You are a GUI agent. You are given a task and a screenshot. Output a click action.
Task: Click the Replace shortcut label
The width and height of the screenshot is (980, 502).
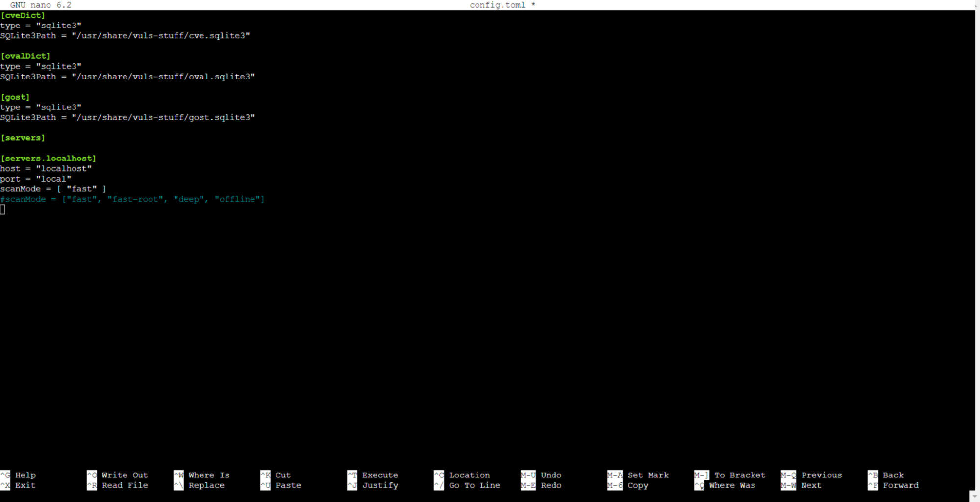click(x=206, y=485)
